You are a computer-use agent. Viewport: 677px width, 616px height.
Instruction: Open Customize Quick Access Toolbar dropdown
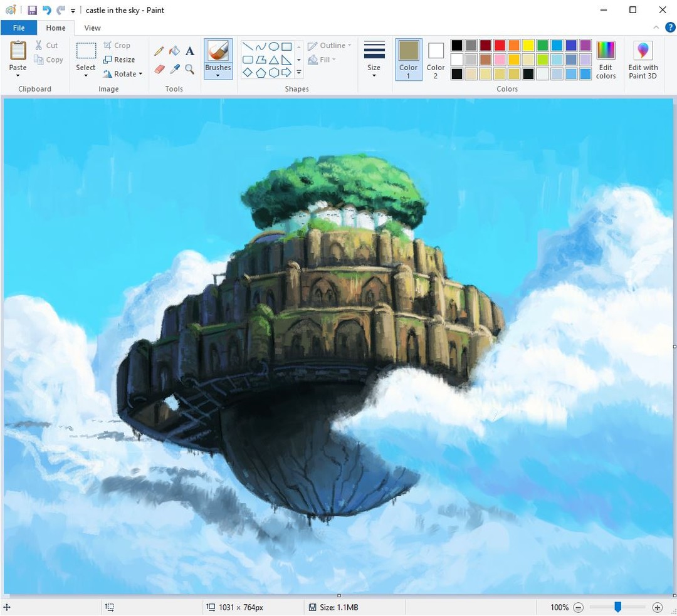(73, 11)
